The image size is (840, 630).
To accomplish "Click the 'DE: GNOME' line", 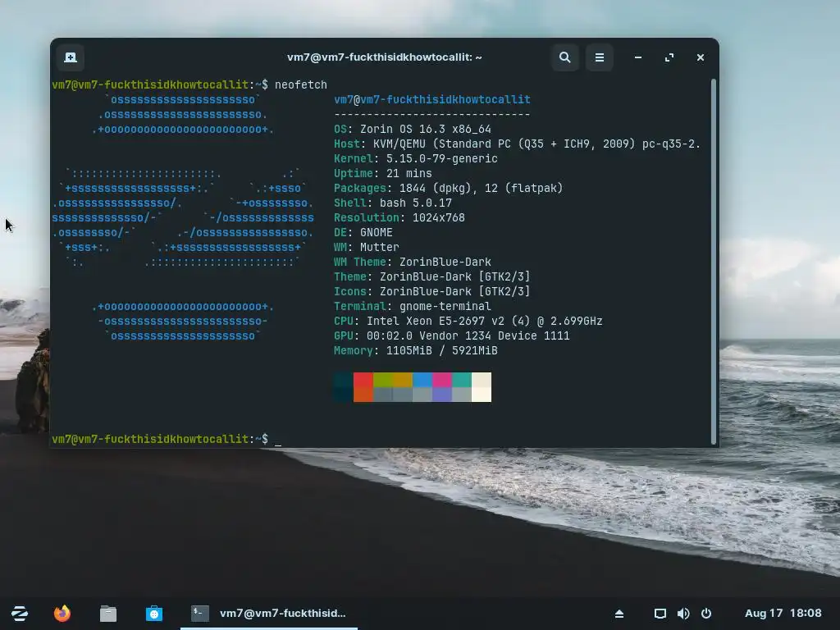I will pyautogui.click(x=363, y=232).
